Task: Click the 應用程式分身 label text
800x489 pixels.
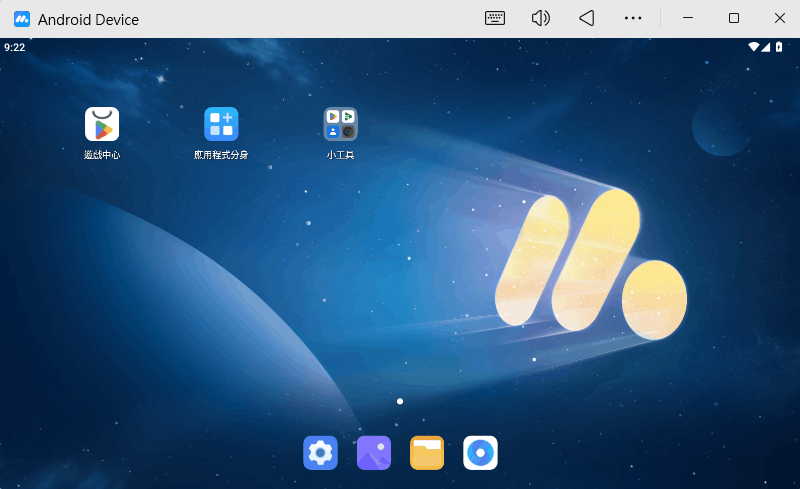Action: point(221,155)
